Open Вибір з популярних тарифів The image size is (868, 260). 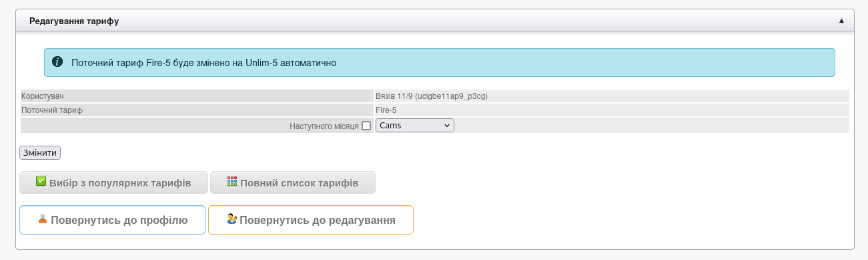pos(113,182)
